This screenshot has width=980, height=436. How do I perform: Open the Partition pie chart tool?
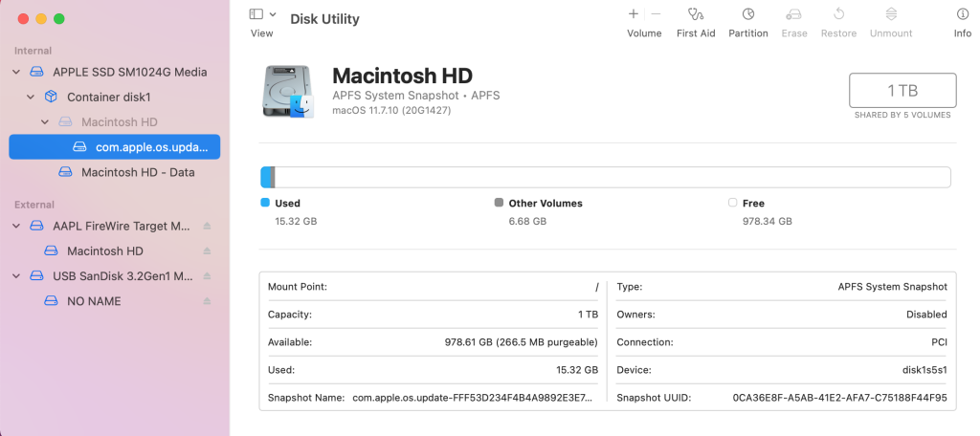click(748, 13)
